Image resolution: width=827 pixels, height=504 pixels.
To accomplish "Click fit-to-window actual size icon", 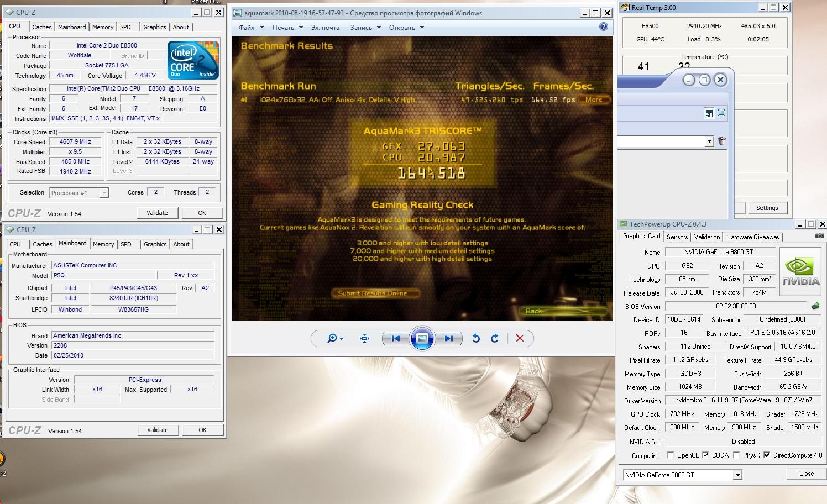I will pyautogui.click(x=364, y=338).
